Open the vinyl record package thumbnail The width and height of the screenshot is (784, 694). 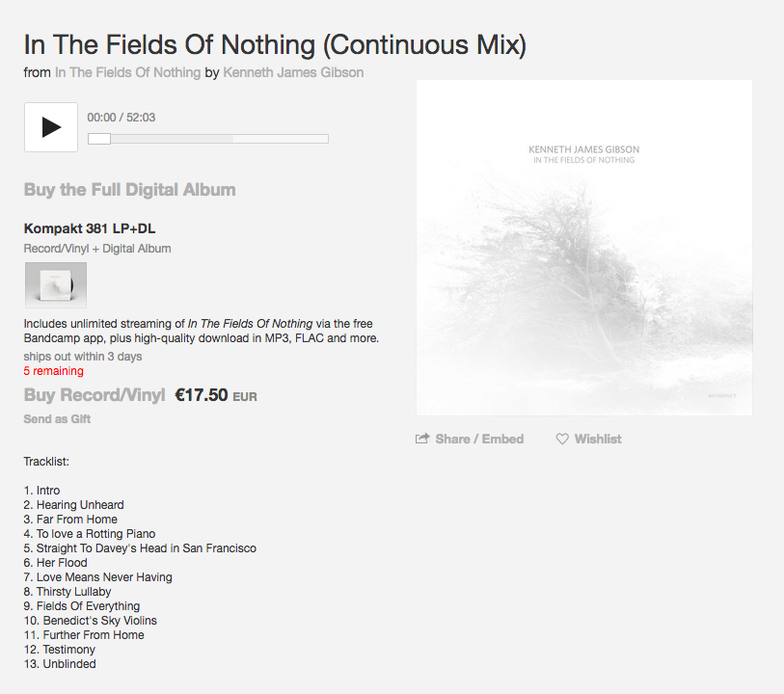click(x=56, y=284)
